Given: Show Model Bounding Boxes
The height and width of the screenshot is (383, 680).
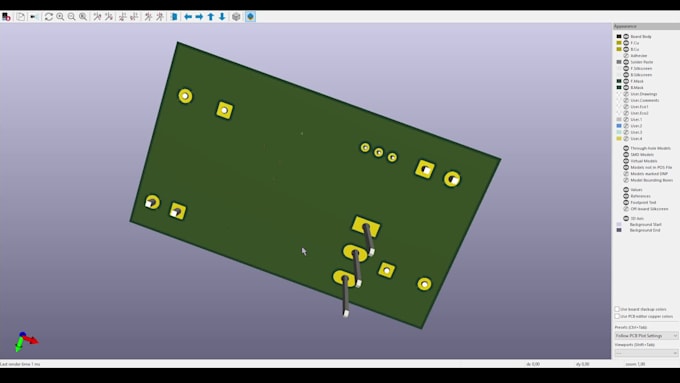Looking at the screenshot, I should click(x=626, y=180).
